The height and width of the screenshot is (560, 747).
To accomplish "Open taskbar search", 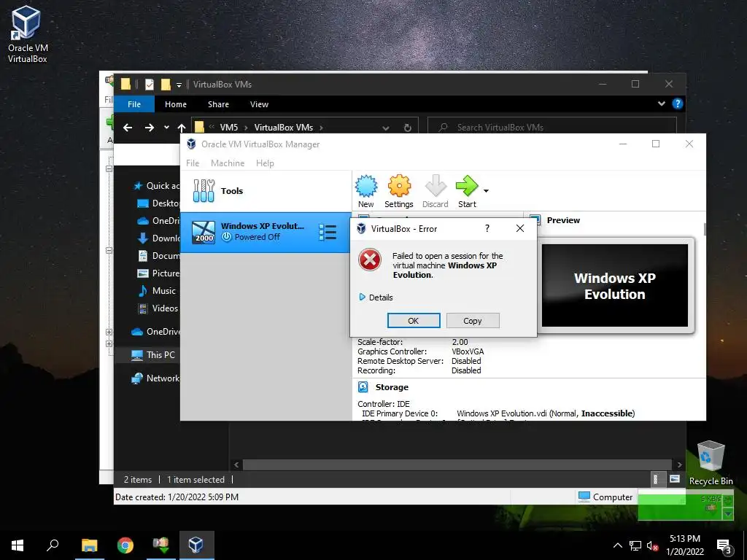I will click(x=53, y=545).
